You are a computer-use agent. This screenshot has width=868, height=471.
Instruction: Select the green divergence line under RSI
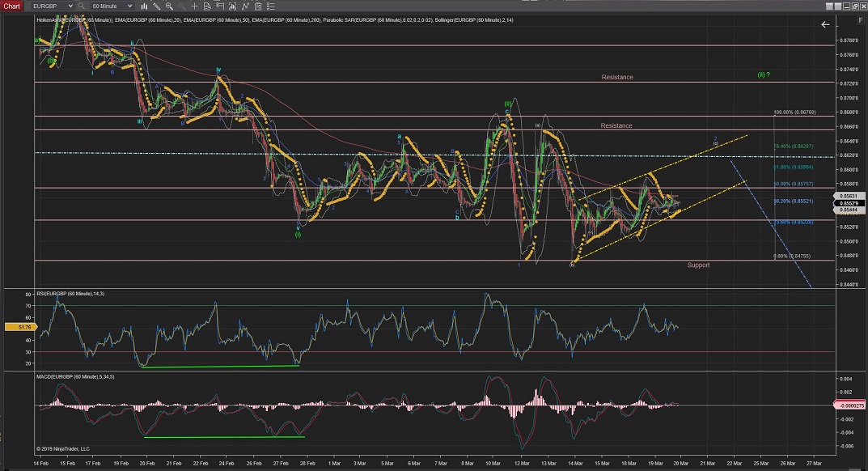click(x=220, y=366)
